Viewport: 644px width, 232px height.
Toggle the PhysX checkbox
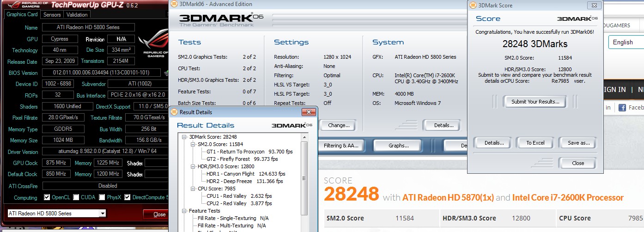pyautogui.click(x=102, y=197)
